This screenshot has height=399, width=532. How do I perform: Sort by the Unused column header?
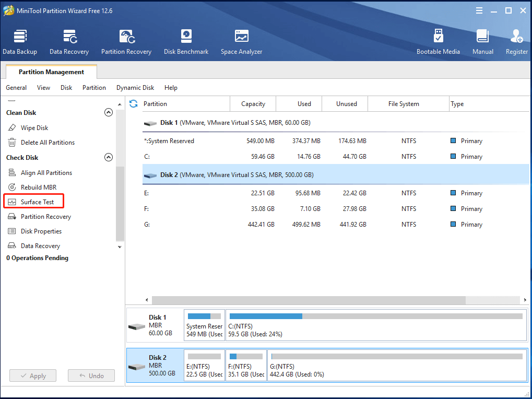345,104
